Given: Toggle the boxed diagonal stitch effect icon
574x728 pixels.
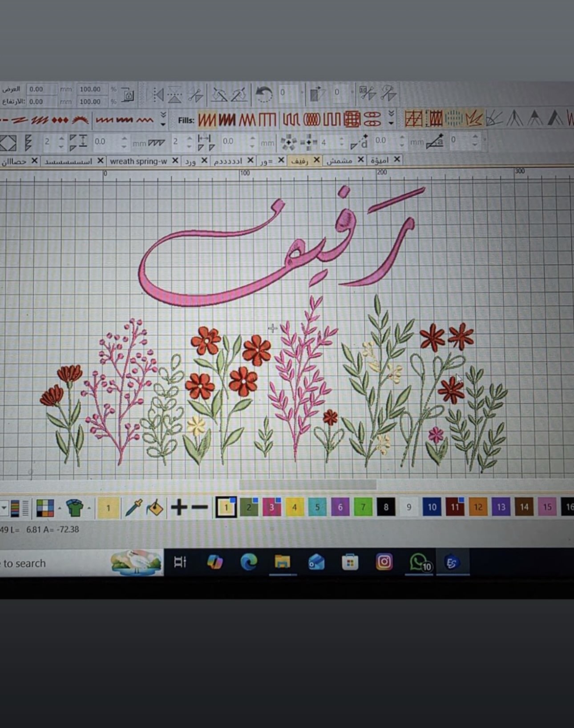Looking at the screenshot, I should coord(414,119).
